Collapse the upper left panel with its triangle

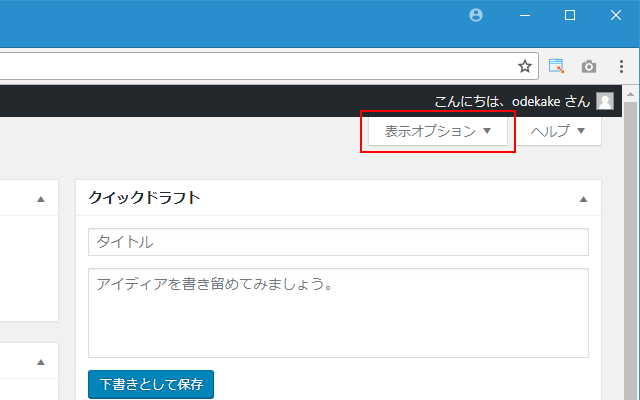[41, 199]
